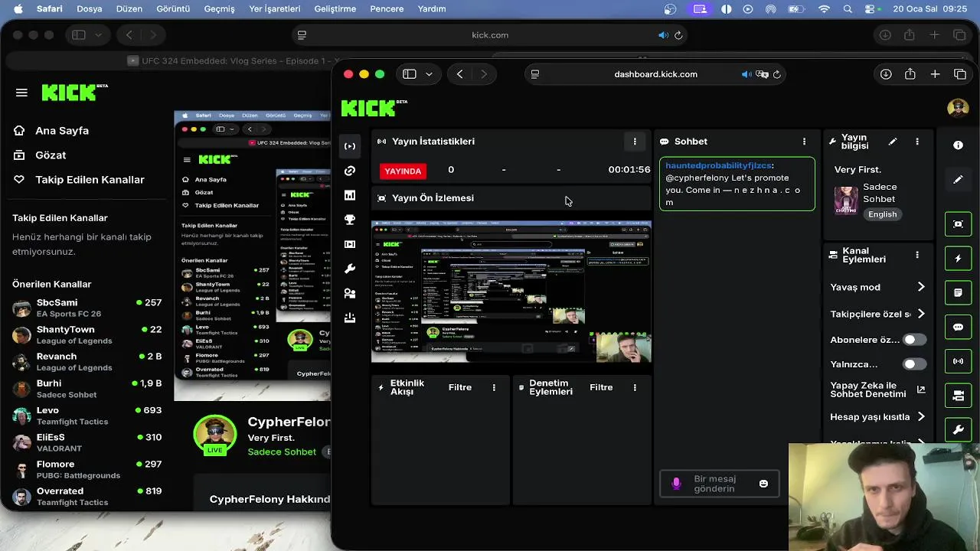This screenshot has width=980, height=551.
Task: Toggle the Yalnızca... switch
Action: point(914,364)
